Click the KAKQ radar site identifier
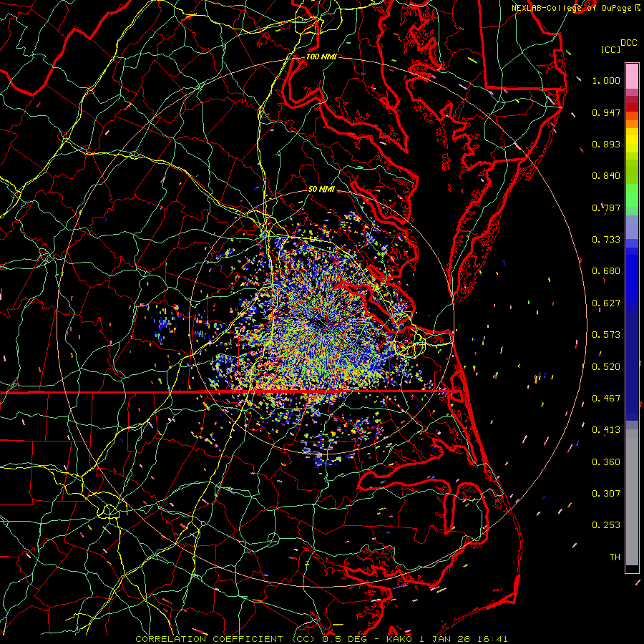Image resolution: width=644 pixels, height=644 pixels. (400, 639)
